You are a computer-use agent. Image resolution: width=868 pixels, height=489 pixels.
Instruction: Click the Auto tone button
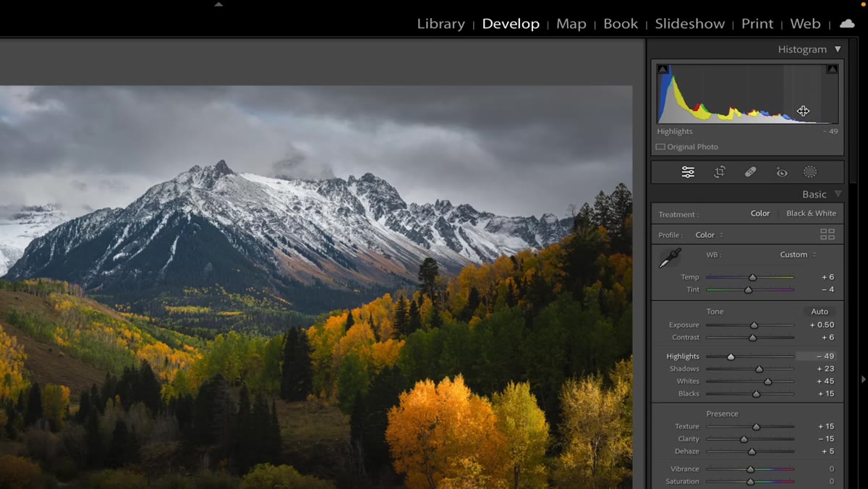click(820, 311)
